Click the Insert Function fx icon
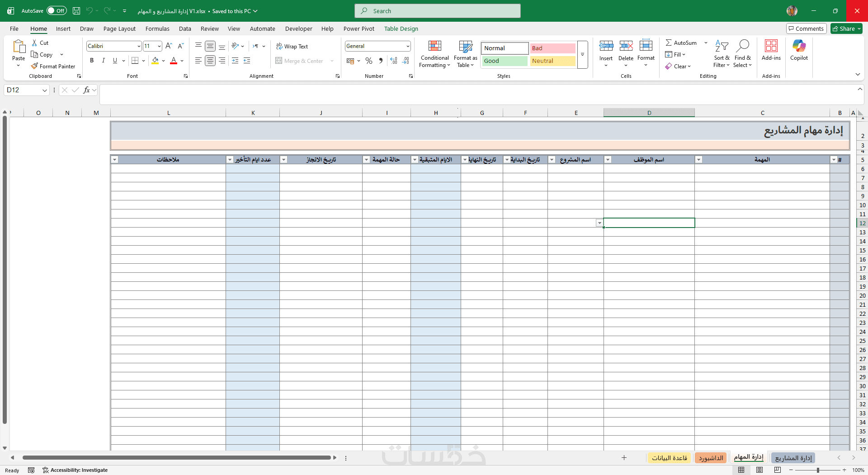 point(86,90)
